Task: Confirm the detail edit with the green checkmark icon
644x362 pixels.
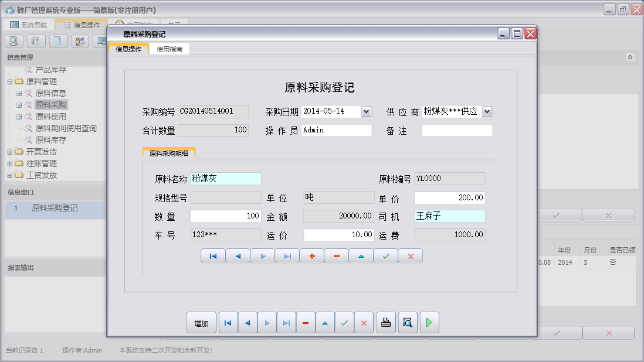Action: (385, 256)
